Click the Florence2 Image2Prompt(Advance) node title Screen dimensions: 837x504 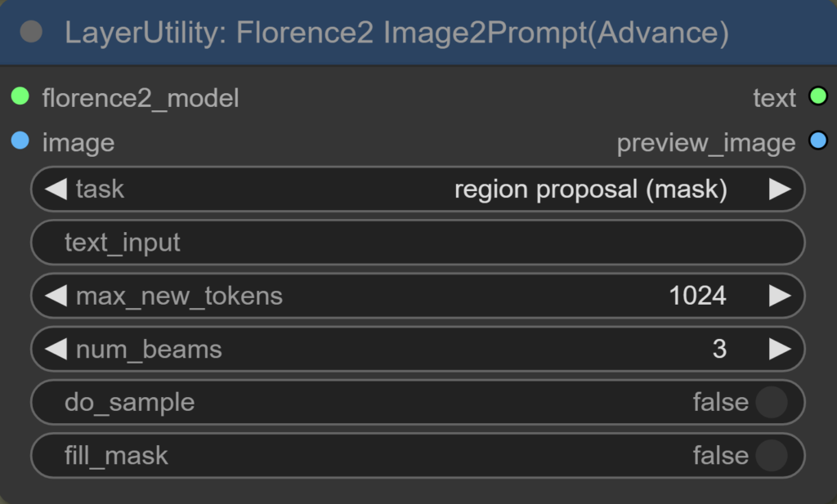point(396,33)
